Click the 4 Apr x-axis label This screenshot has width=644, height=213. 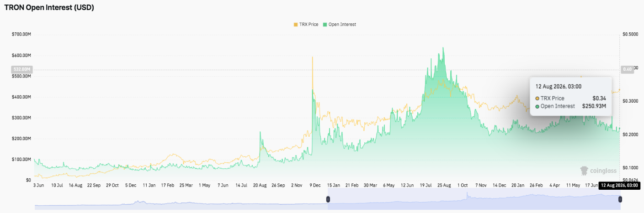click(555, 186)
